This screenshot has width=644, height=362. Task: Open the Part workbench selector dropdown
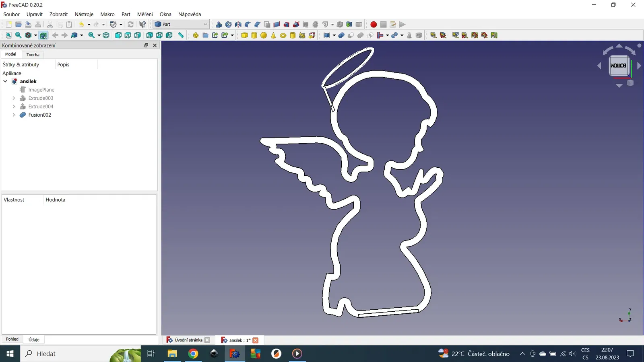[181, 25]
